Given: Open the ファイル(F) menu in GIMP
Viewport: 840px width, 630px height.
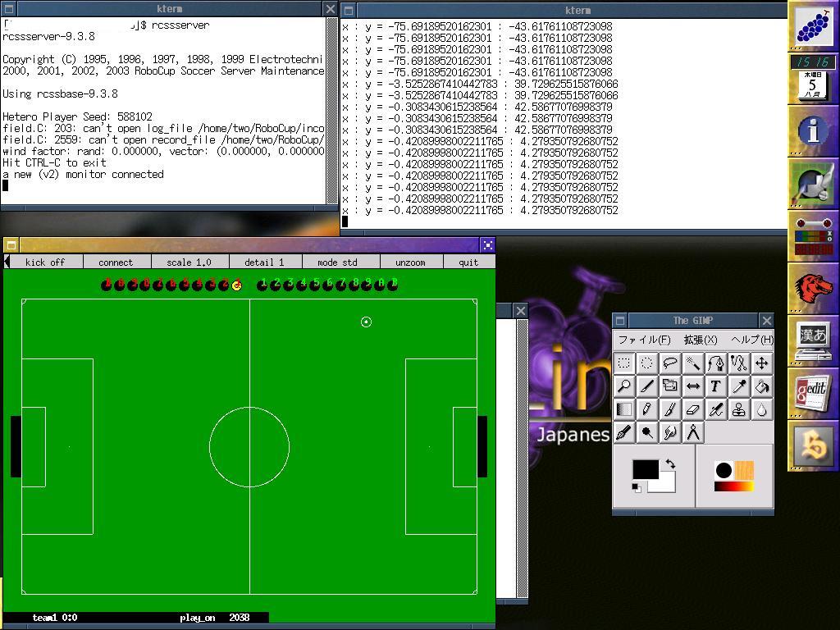Looking at the screenshot, I should coord(644,340).
